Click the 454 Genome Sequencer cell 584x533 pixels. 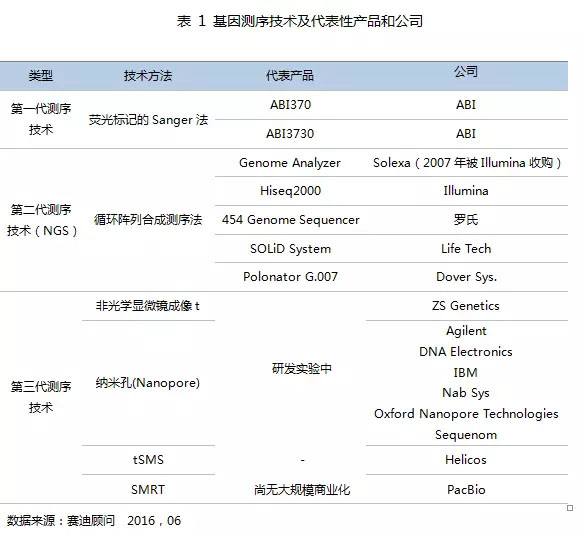(291, 220)
